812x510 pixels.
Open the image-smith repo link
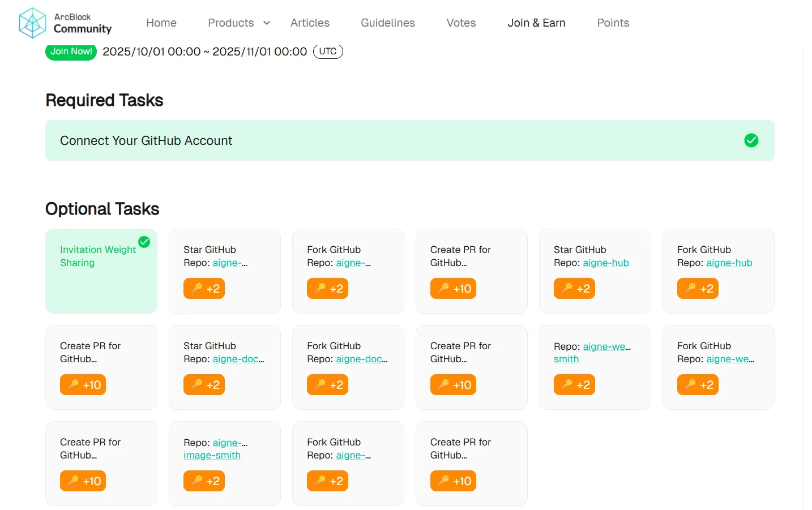point(212,455)
